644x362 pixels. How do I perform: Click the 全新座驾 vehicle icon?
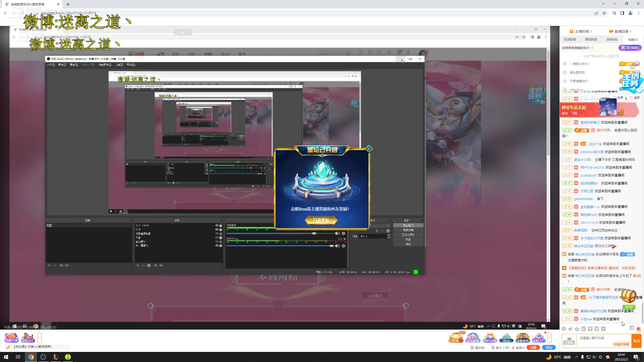tap(522, 337)
